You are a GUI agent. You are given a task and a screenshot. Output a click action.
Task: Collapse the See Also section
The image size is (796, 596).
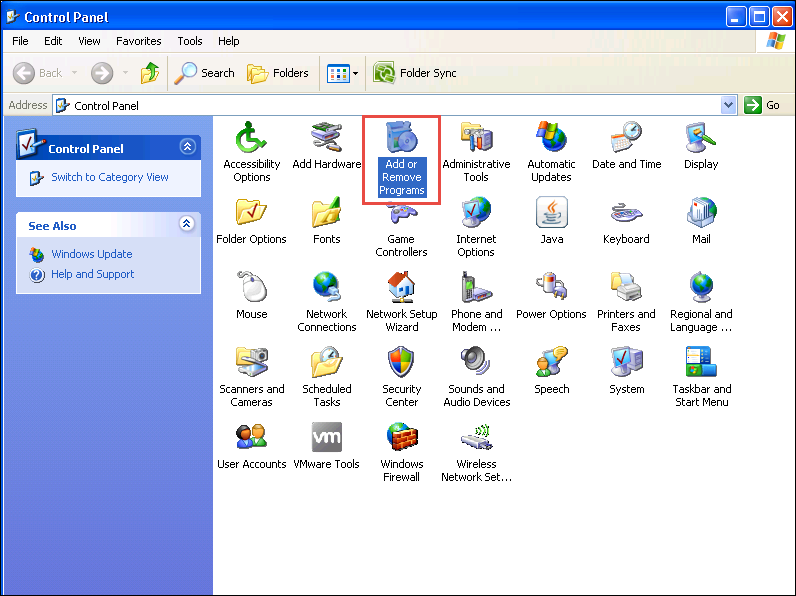(x=187, y=225)
